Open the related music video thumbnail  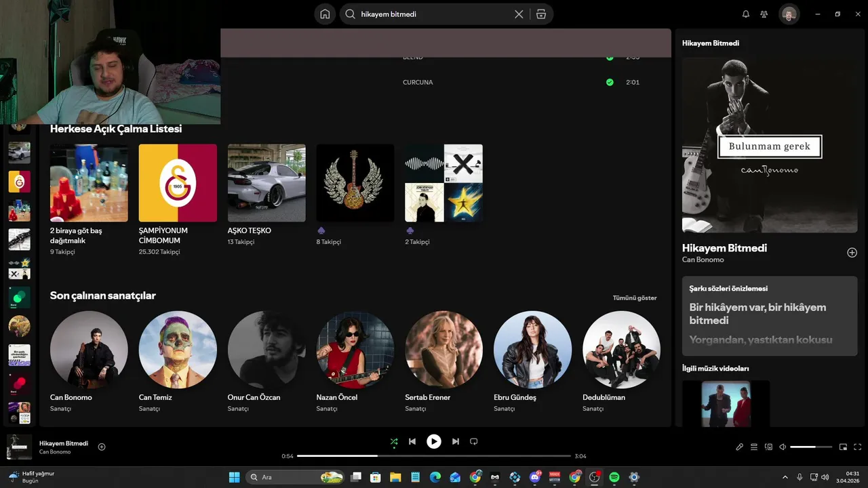point(726,403)
